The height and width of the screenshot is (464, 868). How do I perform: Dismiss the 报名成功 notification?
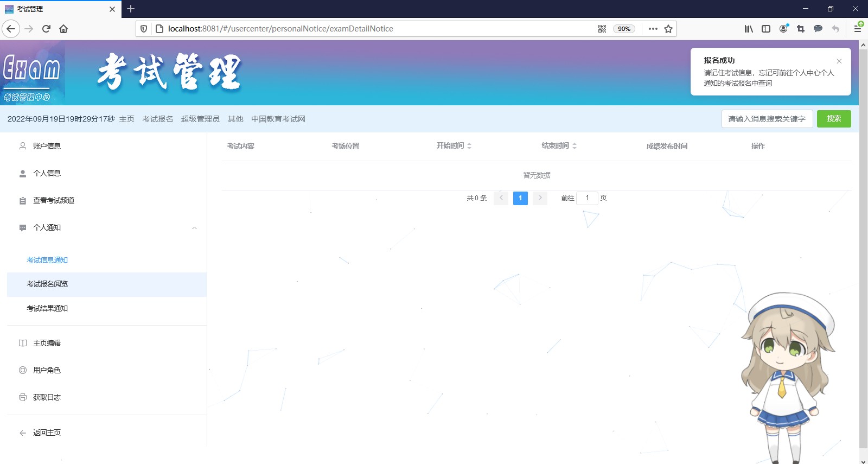(x=839, y=61)
